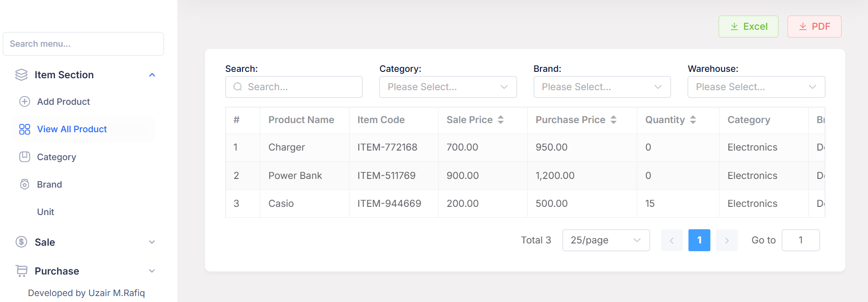The width and height of the screenshot is (868, 302).
Task: Collapse the Item Section menu chevron
Action: click(x=152, y=75)
